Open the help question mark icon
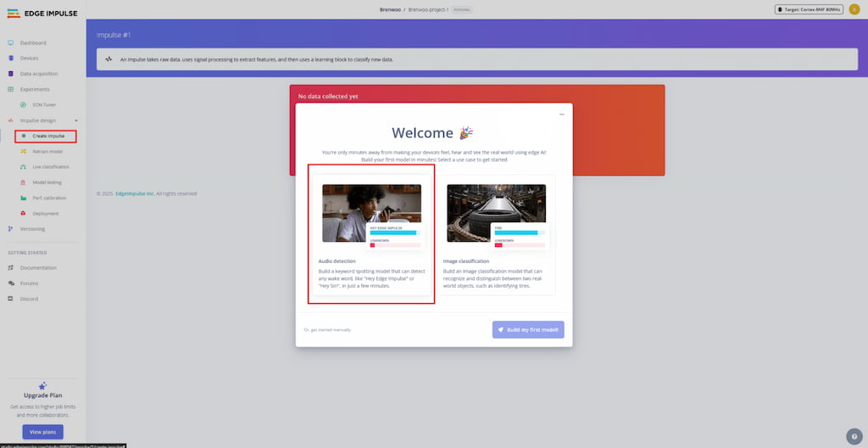This screenshot has height=448, width=868. pos(854,436)
